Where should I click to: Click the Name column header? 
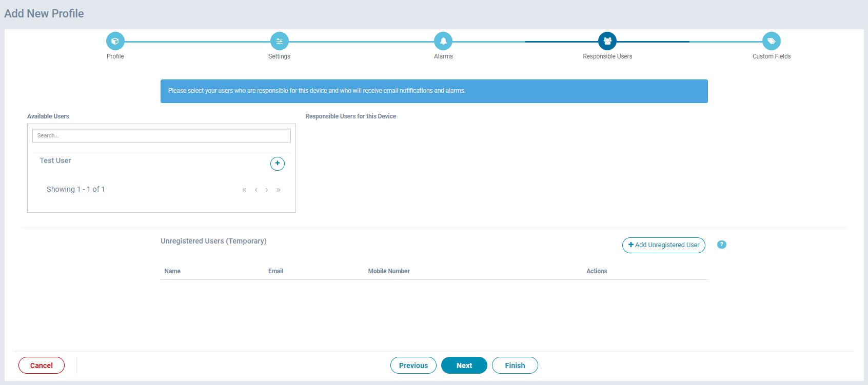[x=172, y=271]
